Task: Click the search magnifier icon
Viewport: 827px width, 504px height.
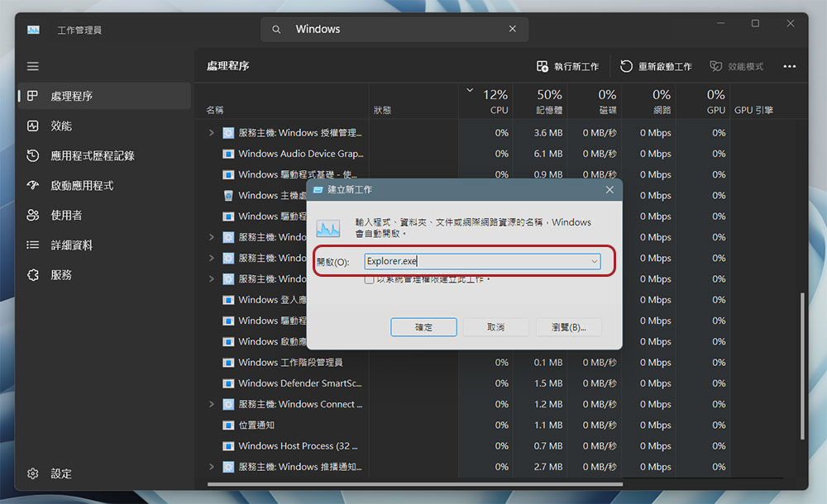Action: pos(276,30)
